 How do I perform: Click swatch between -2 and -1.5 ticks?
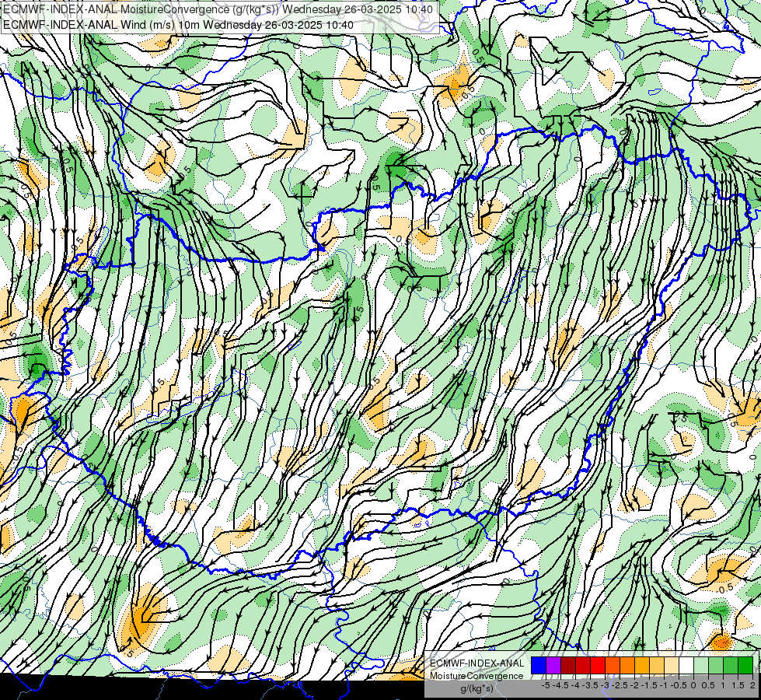click(x=642, y=666)
